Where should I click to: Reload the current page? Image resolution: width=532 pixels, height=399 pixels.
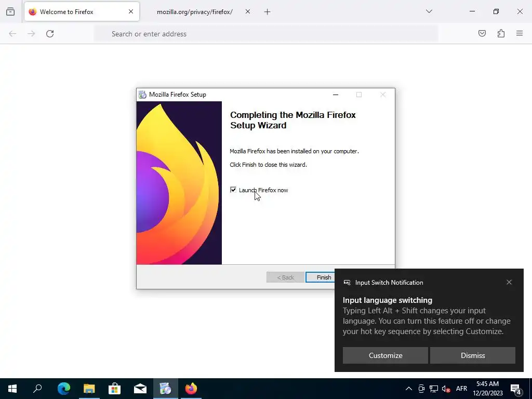[50, 34]
